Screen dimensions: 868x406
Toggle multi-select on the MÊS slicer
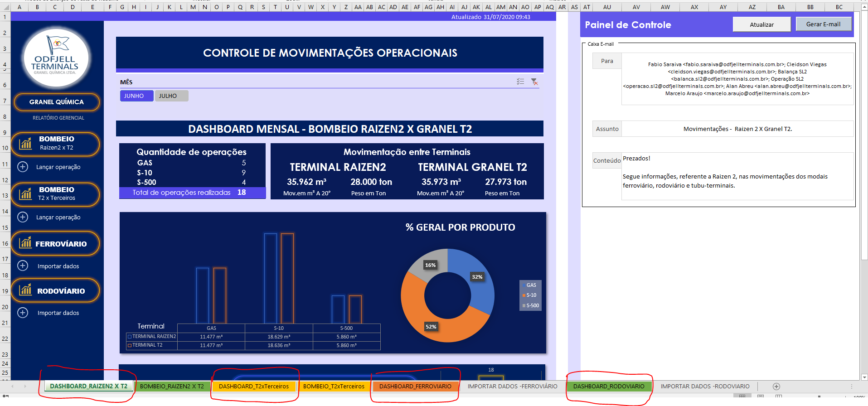pyautogui.click(x=520, y=82)
